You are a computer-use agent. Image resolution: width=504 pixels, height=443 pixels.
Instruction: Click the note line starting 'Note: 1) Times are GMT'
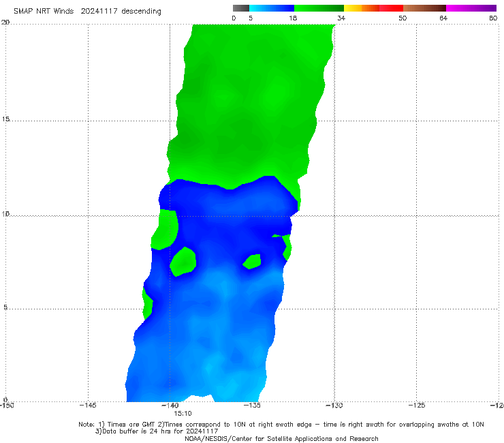tap(281, 425)
